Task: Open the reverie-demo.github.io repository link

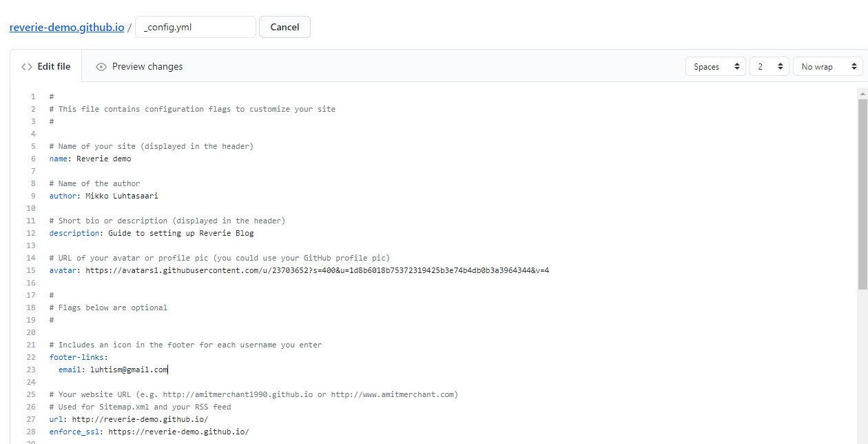Action: 66,27
